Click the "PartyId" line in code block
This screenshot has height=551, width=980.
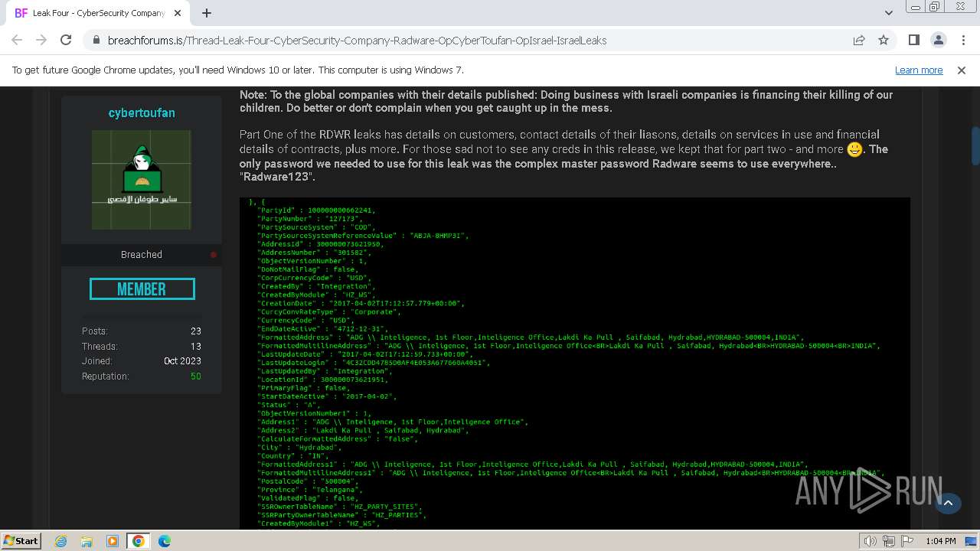tap(316, 210)
